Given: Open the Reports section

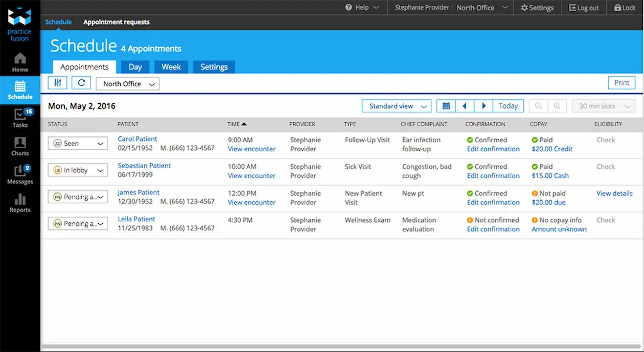Looking at the screenshot, I should click(20, 203).
